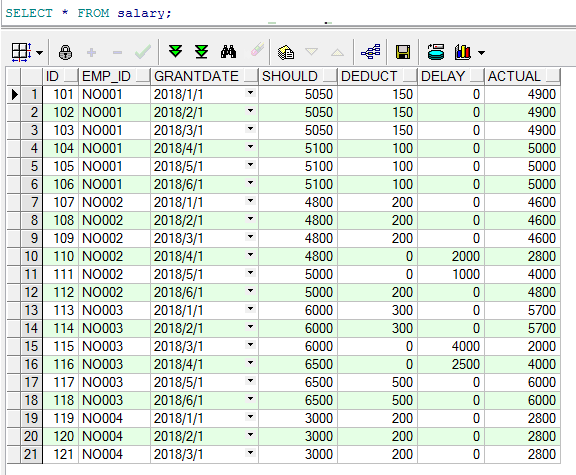This screenshot has width=576, height=475.
Task: Click the delete record minus icon
Action: click(x=117, y=53)
